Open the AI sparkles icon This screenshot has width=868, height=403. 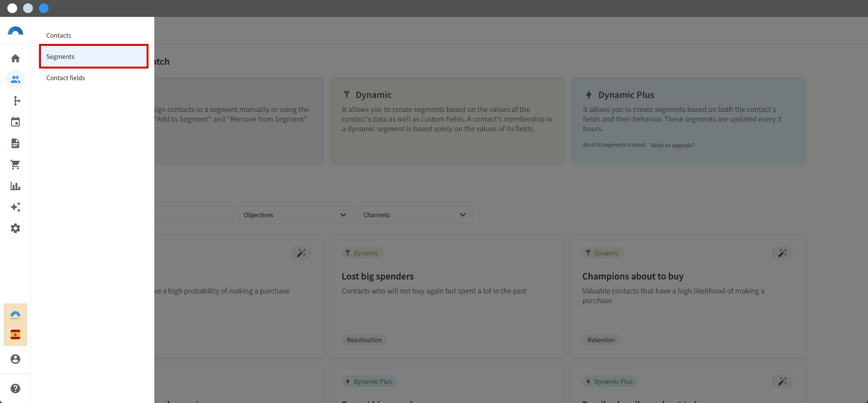(15, 207)
